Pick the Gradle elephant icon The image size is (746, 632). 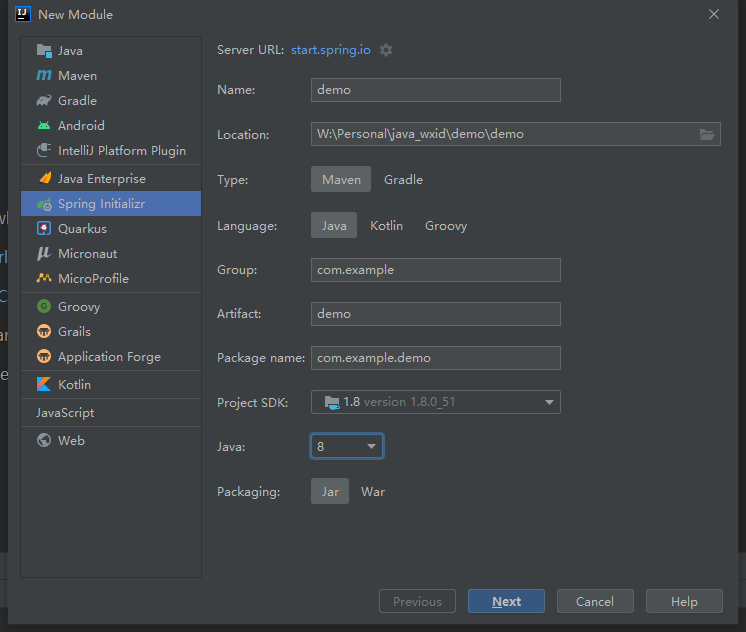click(x=44, y=100)
